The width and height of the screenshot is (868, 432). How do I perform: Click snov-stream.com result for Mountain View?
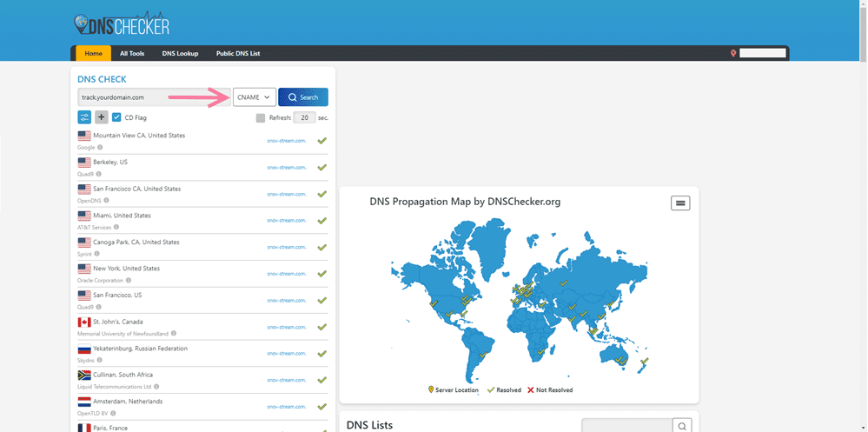286,141
